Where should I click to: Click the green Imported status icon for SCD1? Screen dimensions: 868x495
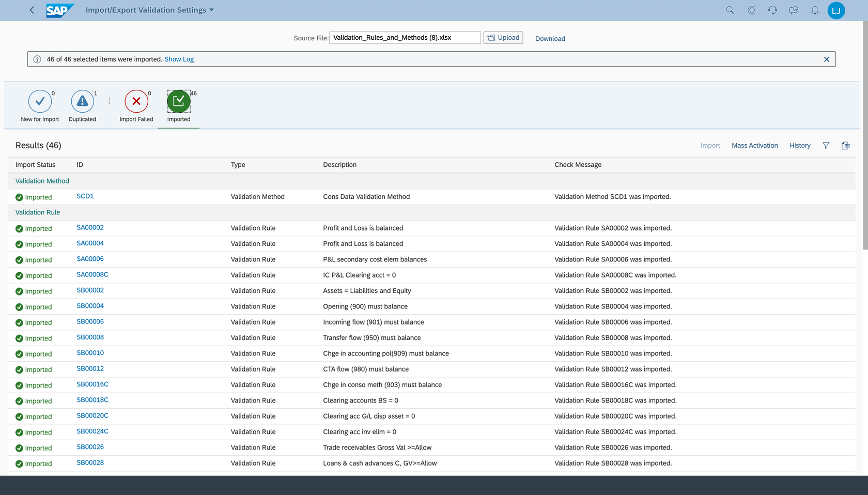tap(19, 197)
